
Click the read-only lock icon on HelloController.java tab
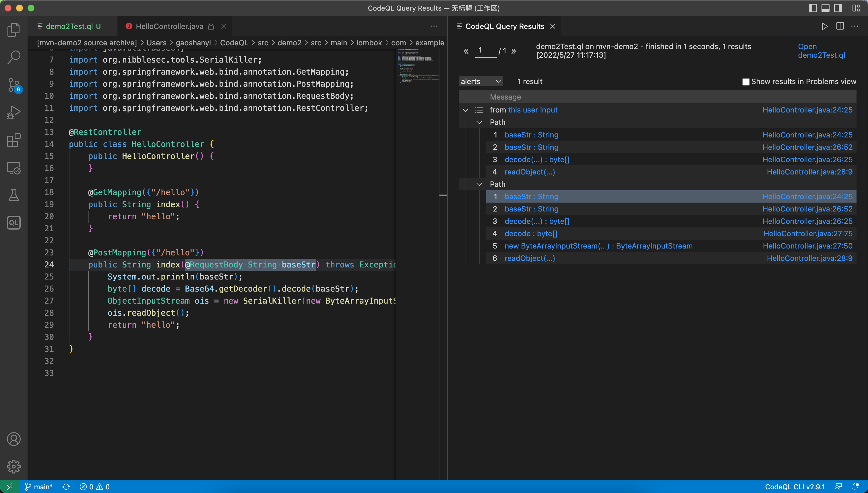[x=211, y=26]
